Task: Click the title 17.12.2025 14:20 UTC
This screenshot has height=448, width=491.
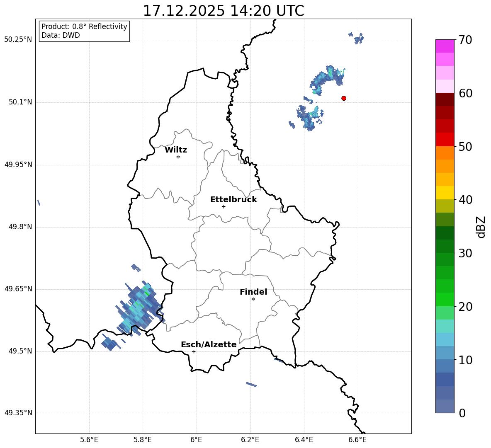Action: (224, 11)
